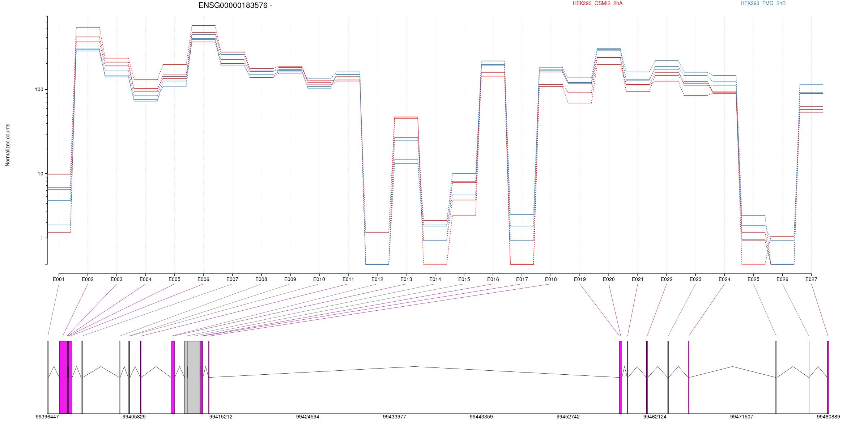Image resolution: width=868 pixels, height=434 pixels.
Task: Click exon label E009
Action: [290, 279]
